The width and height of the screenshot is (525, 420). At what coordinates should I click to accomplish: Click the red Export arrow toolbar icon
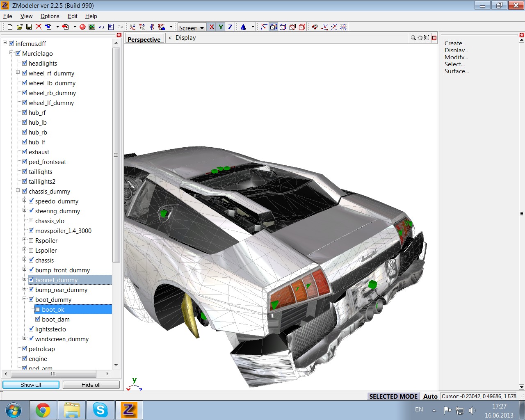[x=65, y=27]
